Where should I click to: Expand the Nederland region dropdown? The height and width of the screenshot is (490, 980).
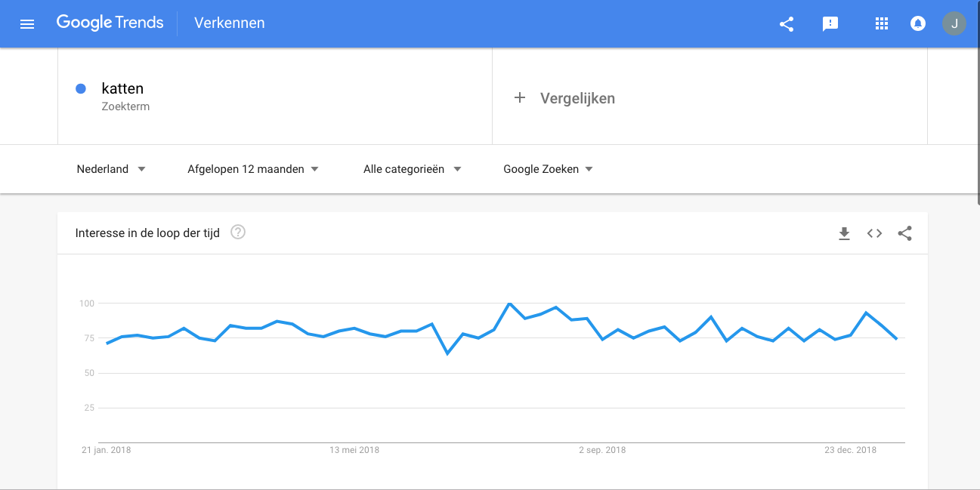coord(111,169)
